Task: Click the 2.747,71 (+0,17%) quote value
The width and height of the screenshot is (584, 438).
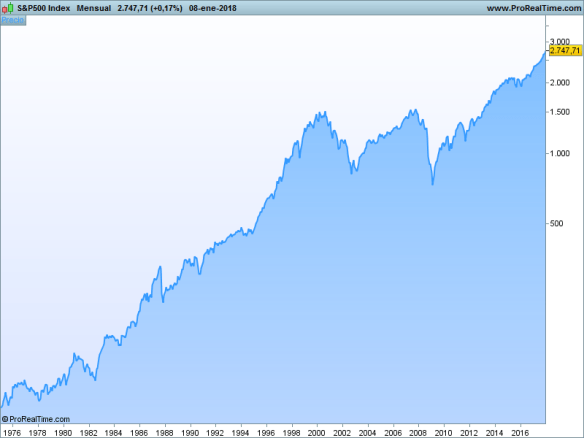Action: (x=150, y=8)
